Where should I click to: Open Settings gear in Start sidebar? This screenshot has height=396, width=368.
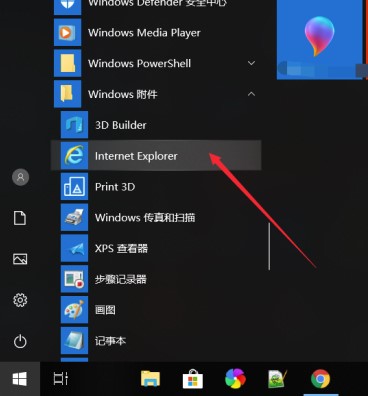[x=20, y=300]
